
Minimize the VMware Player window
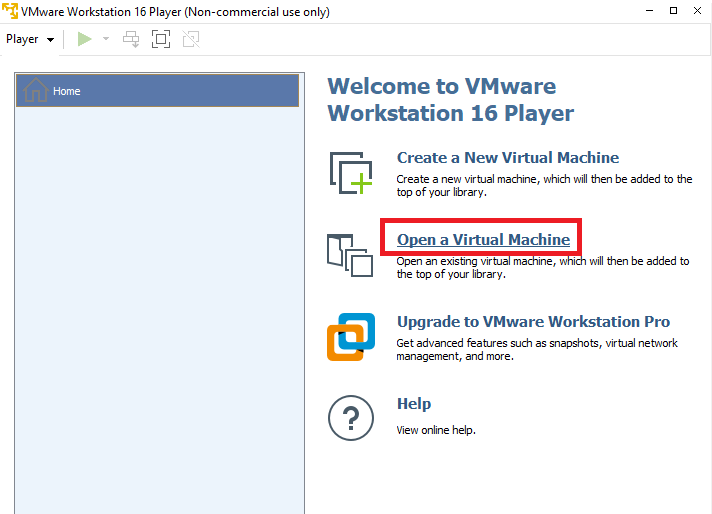650,10
